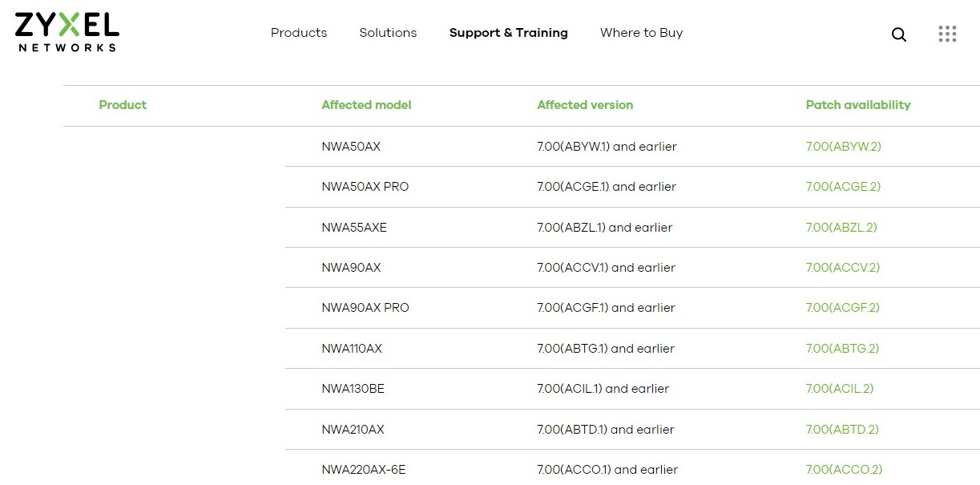Click the 7.00(ACIL.2) patch link for NWA130BE
The image size is (980, 485).
838,388
